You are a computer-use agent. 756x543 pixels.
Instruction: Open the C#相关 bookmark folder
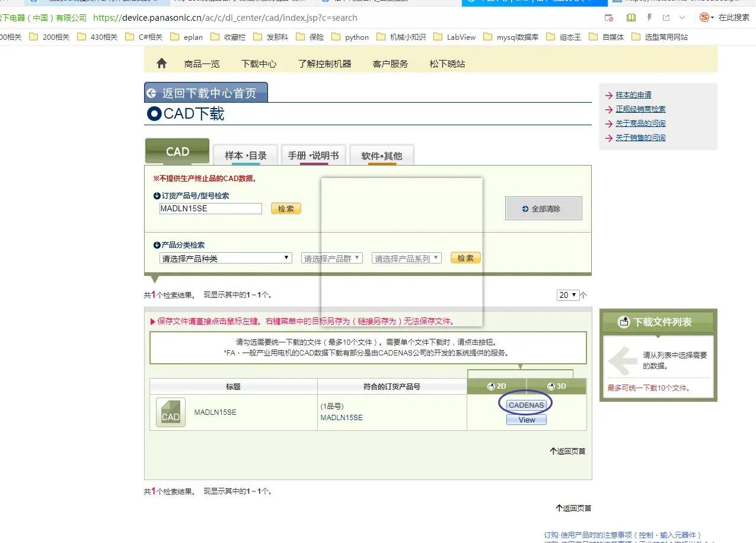143,37
